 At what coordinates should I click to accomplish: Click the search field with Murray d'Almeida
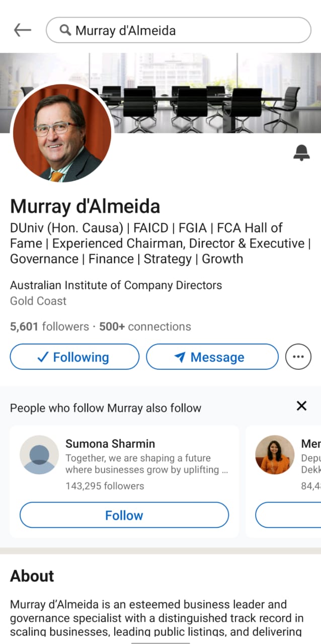(x=186, y=31)
